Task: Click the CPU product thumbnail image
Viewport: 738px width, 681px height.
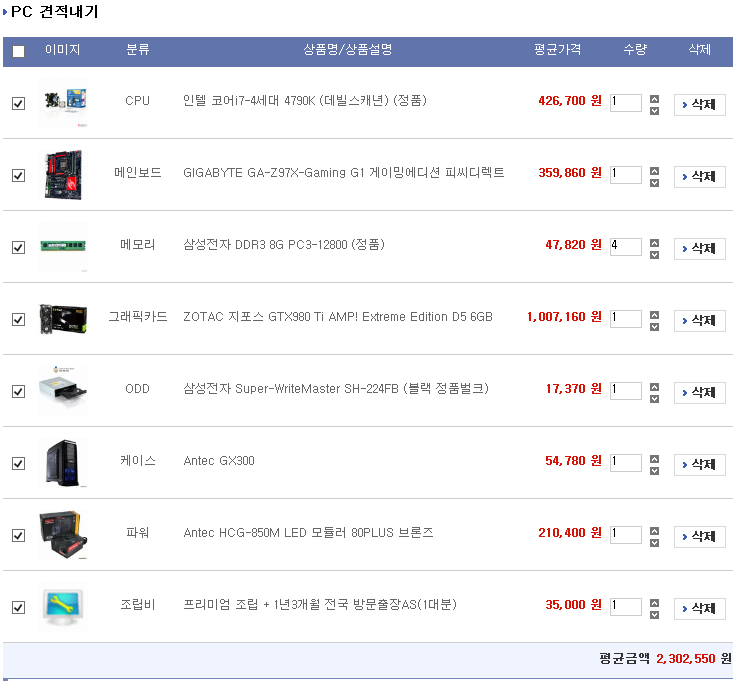Action: [x=62, y=103]
